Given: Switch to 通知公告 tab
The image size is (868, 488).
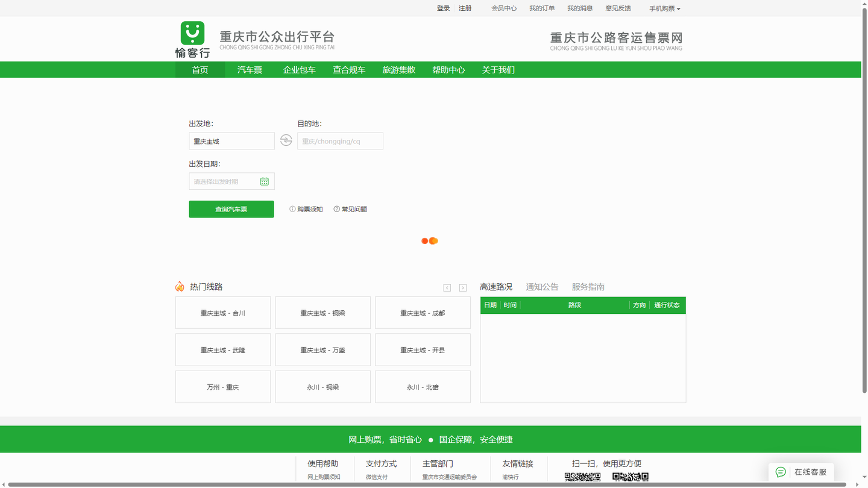Looking at the screenshot, I should coord(542,287).
